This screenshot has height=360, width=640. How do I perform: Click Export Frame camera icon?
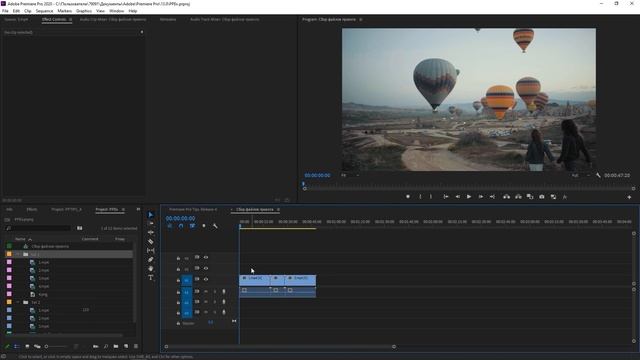pyautogui.click(x=542, y=197)
